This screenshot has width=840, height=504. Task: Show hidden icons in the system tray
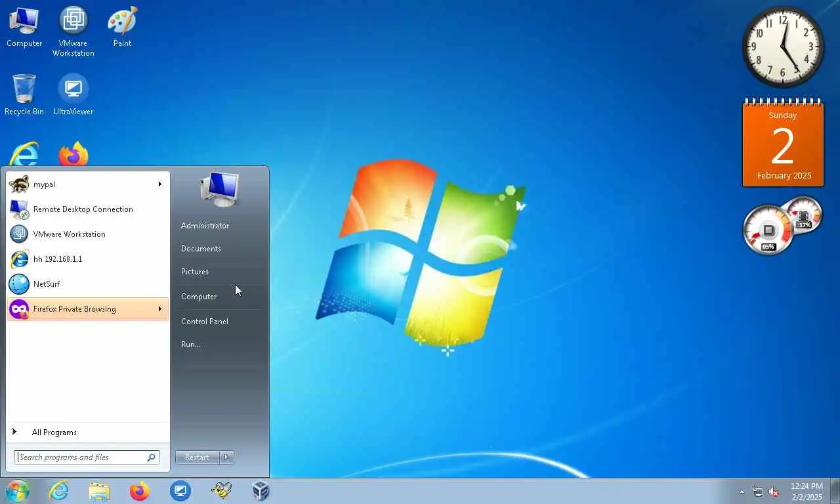[x=742, y=492]
